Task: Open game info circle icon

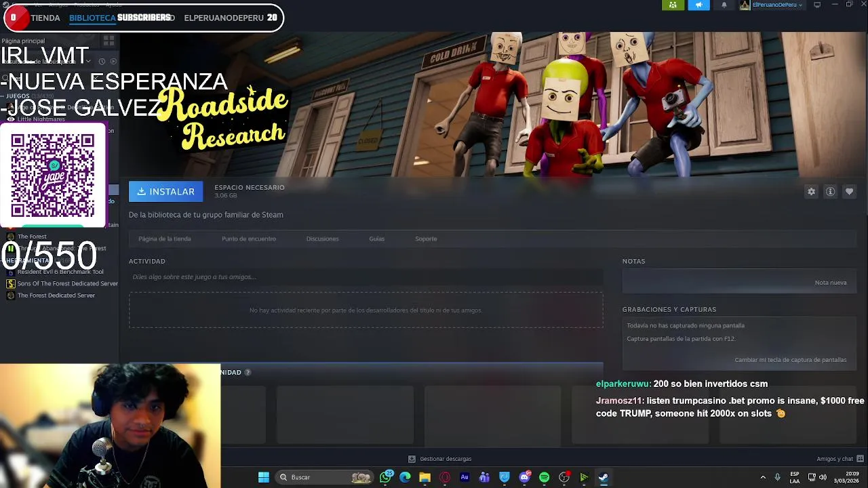Action: 830,192
